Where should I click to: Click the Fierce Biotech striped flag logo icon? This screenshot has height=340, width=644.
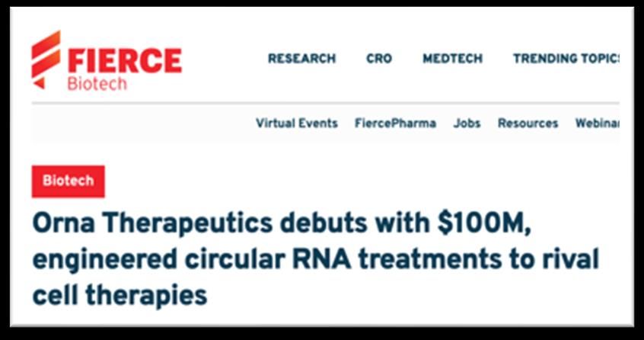point(46,59)
